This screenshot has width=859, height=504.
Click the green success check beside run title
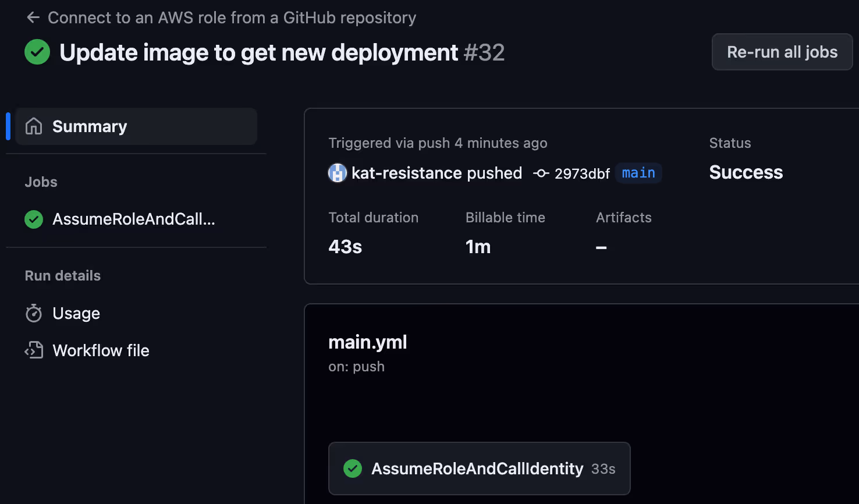[37, 52]
